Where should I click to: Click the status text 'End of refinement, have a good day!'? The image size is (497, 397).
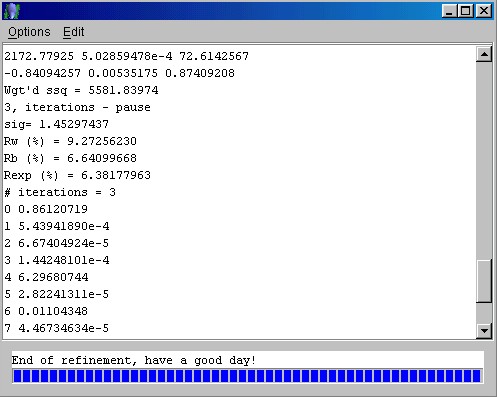tap(134, 360)
